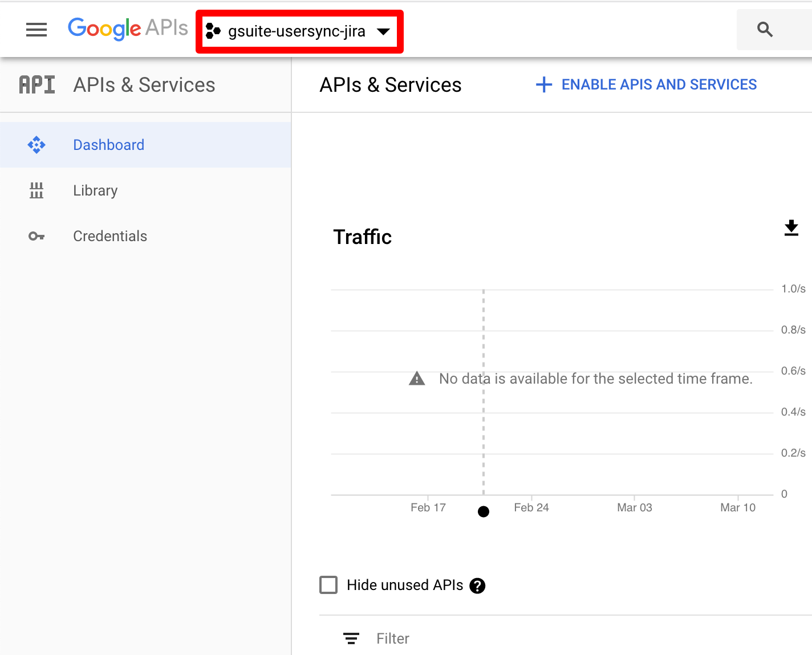Image resolution: width=812 pixels, height=655 pixels.
Task: Click the plus icon before Enable APIs
Action: point(544,85)
